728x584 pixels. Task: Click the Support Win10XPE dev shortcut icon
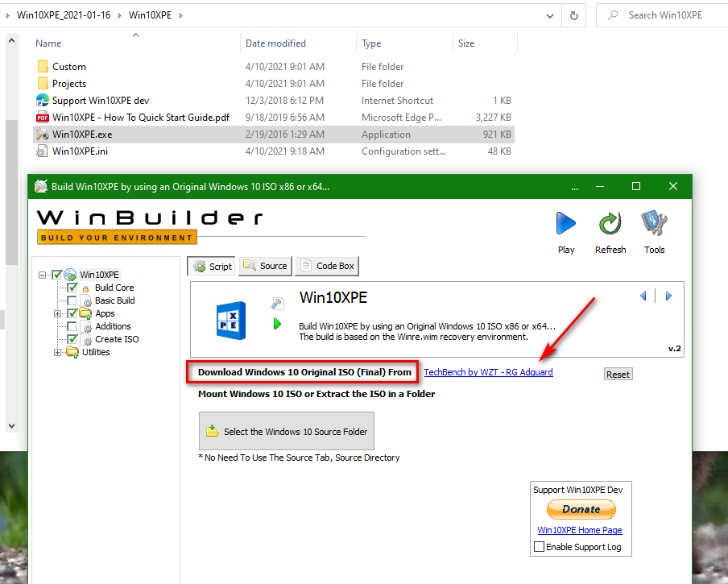click(42, 100)
